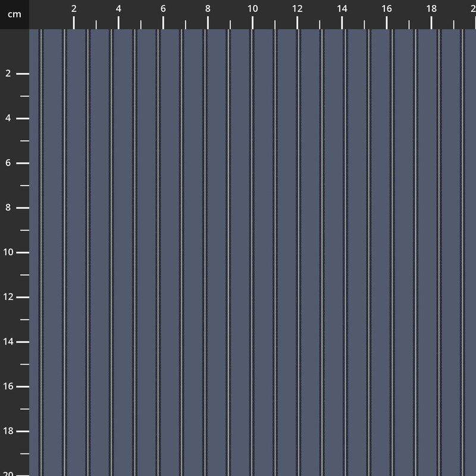Image resolution: width=476 pixels, height=476 pixels.
Task: Click the 4 mark on the top ruler
Action: [x=118, y=9]
